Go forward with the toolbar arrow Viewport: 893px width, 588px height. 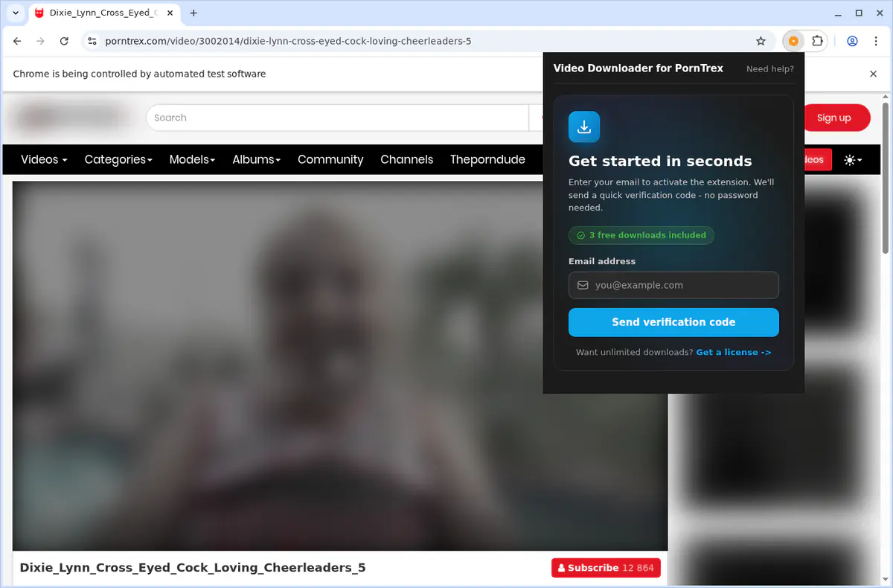pyautogui.click(x=41, y=41)
